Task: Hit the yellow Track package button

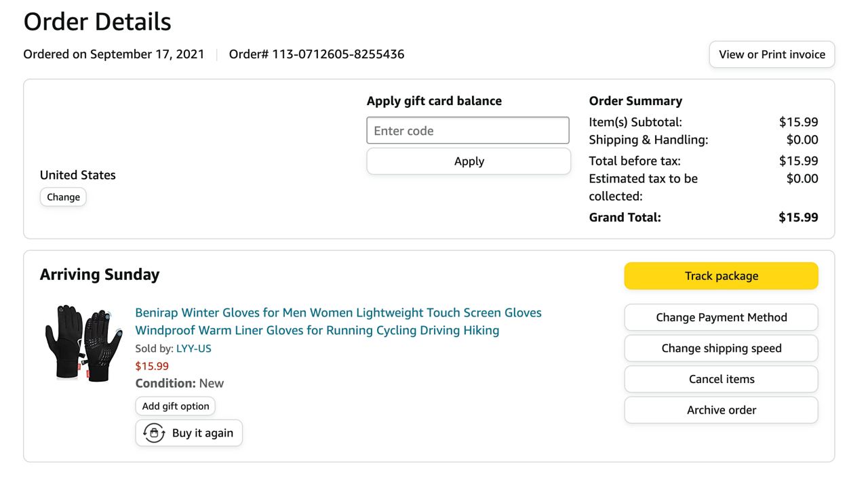Action: [x=721, y=276]
